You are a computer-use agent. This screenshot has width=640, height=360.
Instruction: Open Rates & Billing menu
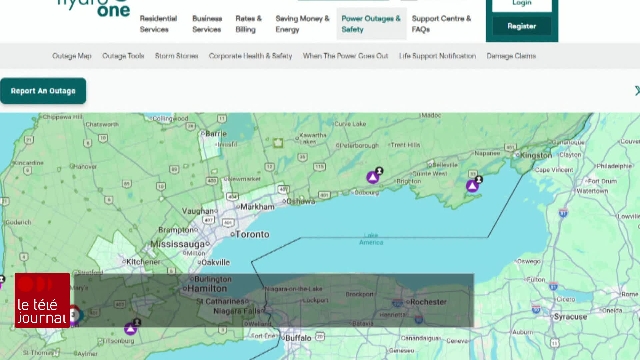[x=248, y=24]
